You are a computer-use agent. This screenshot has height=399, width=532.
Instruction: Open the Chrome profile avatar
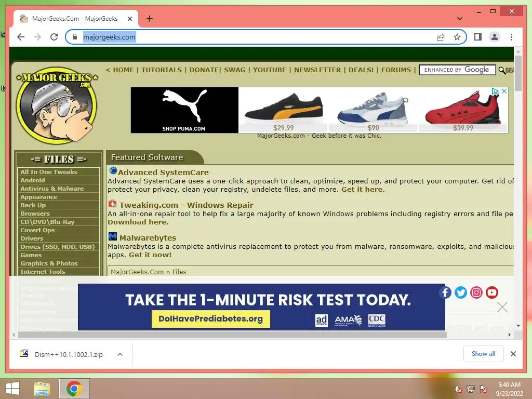[x=495, y=37]
